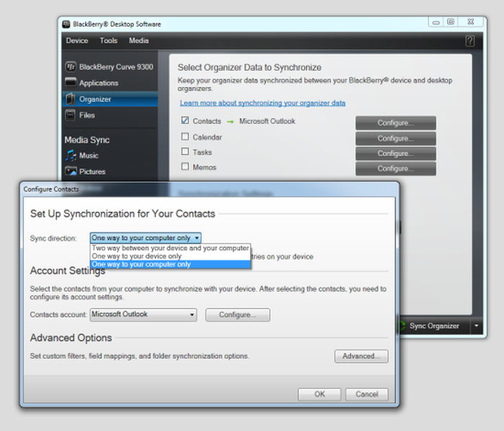
Task: Open Learn more about synchronizing your organizer data link
Action: [x=263, y=103]
